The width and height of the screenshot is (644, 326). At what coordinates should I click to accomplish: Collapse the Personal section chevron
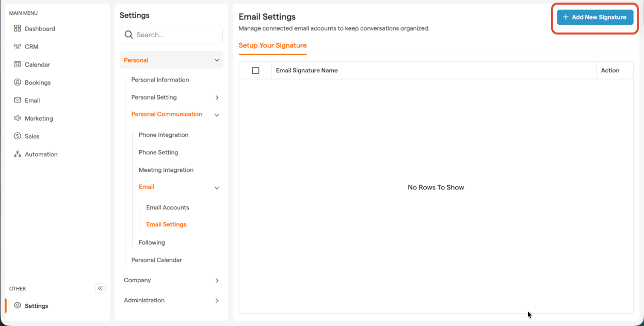tap(217, 60)
